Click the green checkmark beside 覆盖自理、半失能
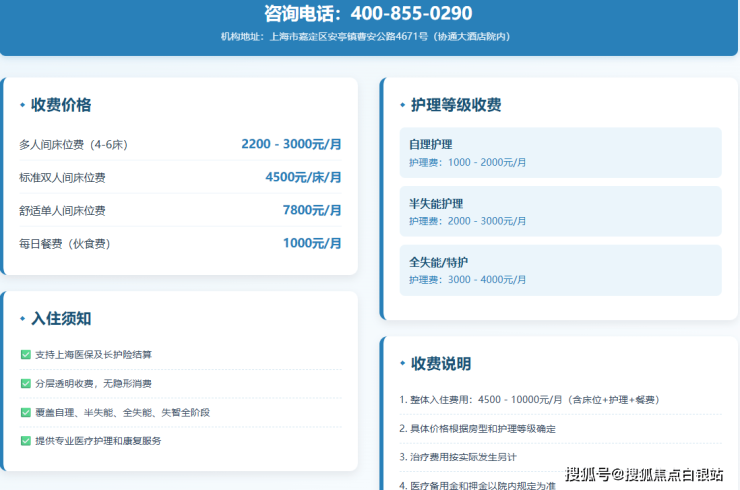740x490 pixels. 26,413
